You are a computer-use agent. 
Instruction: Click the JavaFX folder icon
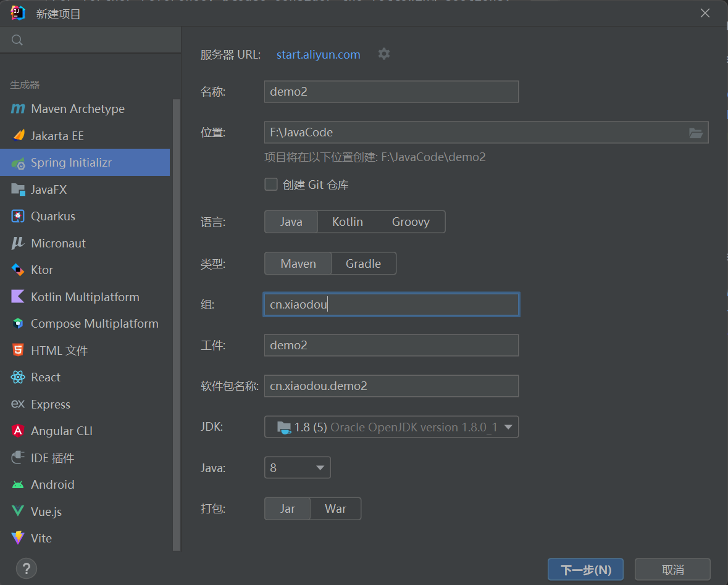(18, 189)
